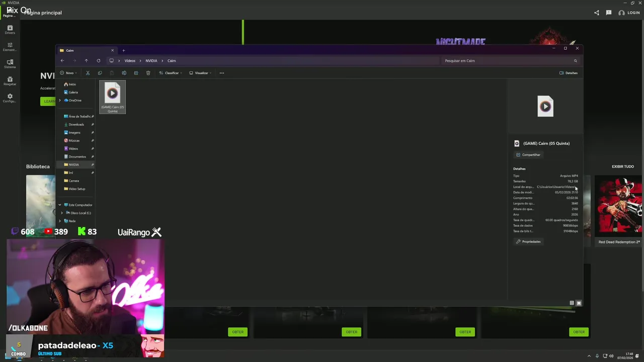Click the Share icon in Explorer toolbar
This screenshot has height=362, width=644.
click(x=136, y=73)
